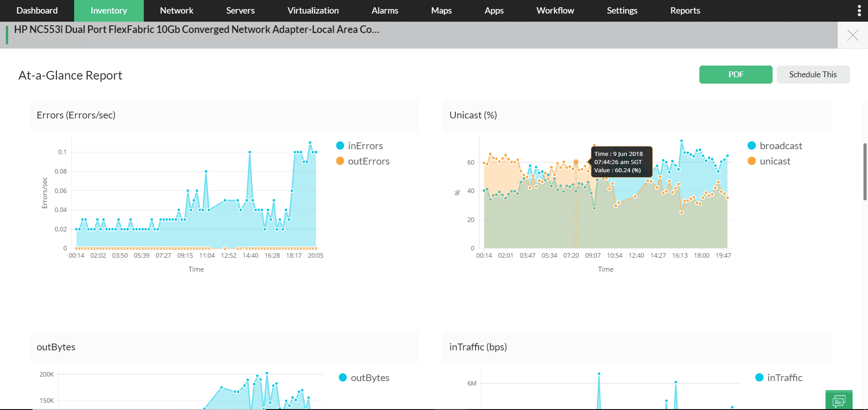Open the three-dot more options menu
The height and width of the screenshot is (410, 868).
point(859,11)
